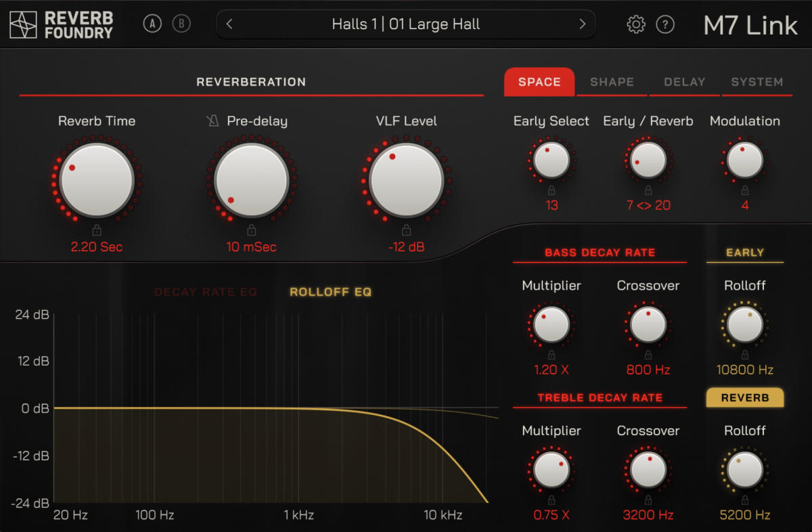Switch to the SHAPE tab
The width and height of the screenshot is (812, 532).
[612, 82]
